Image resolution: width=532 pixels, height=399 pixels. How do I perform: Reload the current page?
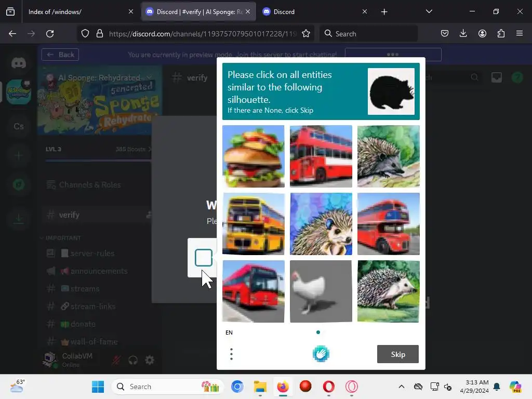(x=50, y=34)
